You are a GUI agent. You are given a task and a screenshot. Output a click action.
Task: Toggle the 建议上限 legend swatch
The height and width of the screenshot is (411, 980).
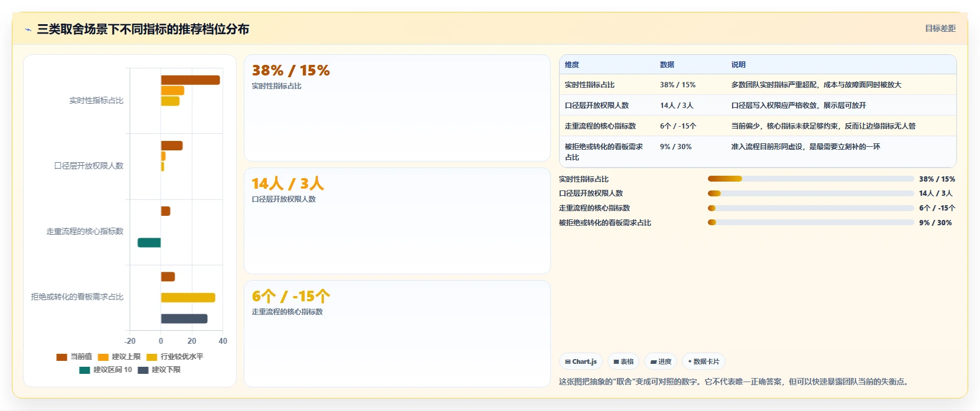pyautogui.click(x=103, y=357)
